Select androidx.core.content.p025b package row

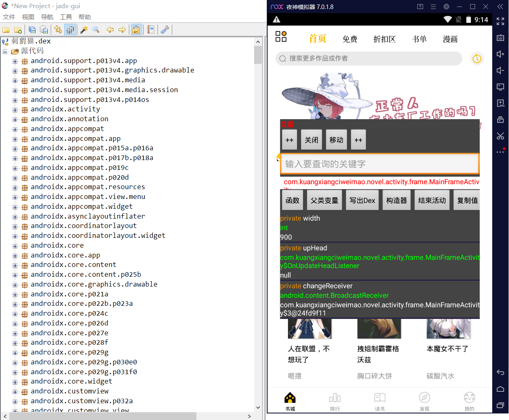pyautogui.click(x=86, y=274)
